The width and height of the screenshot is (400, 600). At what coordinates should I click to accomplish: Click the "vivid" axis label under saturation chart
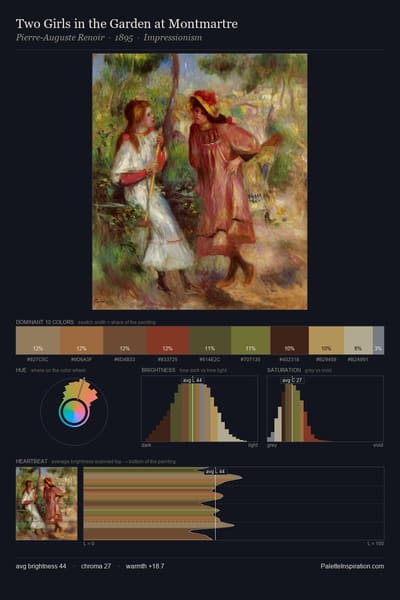point(378,445)
